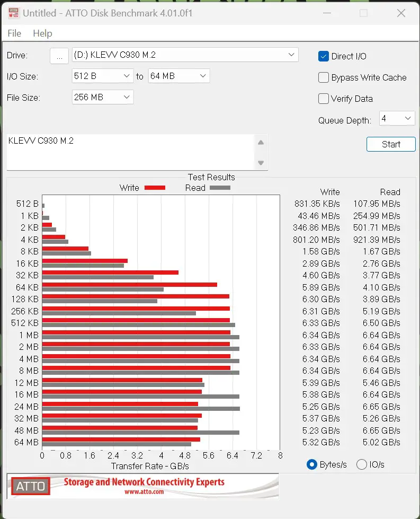Open the File menu
The image size is (420, 519).
click(14, 33)
